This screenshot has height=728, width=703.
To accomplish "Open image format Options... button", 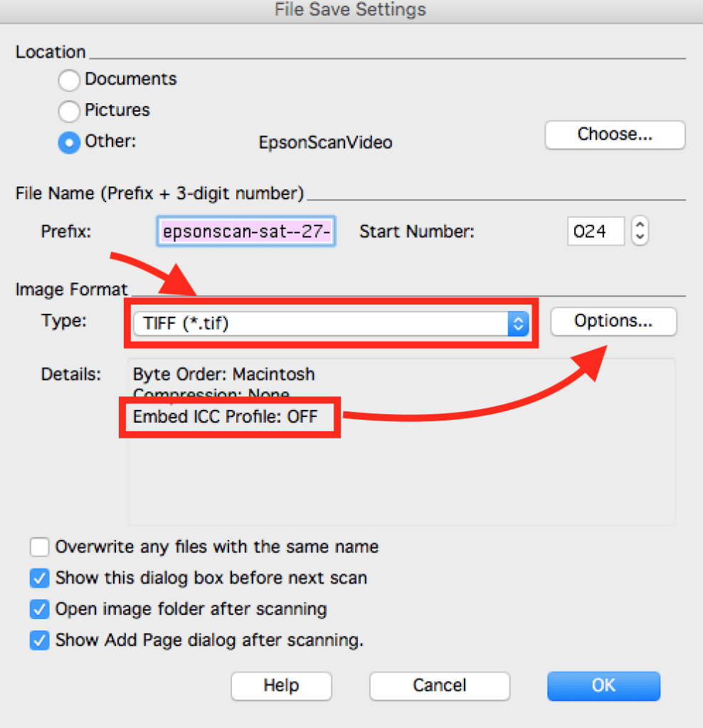I will (x=613, y=322).
